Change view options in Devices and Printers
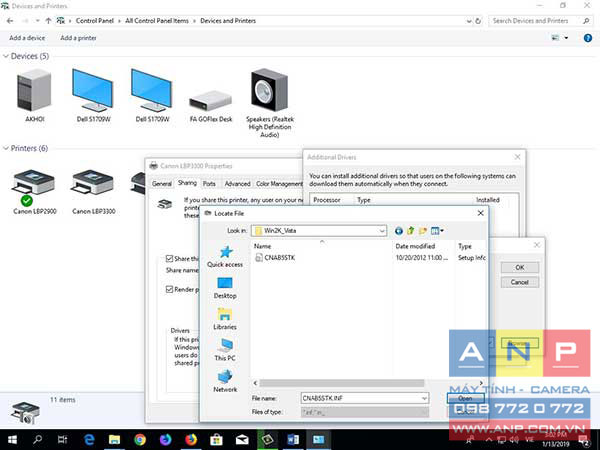This screenshot has height=450, width=600. [556, 38]
